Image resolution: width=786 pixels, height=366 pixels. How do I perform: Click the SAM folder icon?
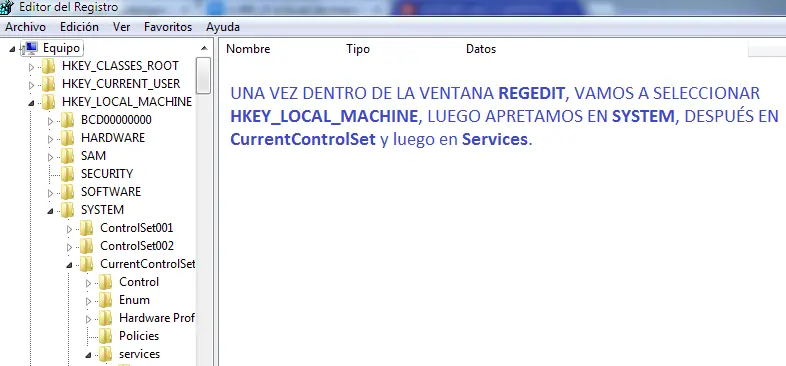(68, 156)
